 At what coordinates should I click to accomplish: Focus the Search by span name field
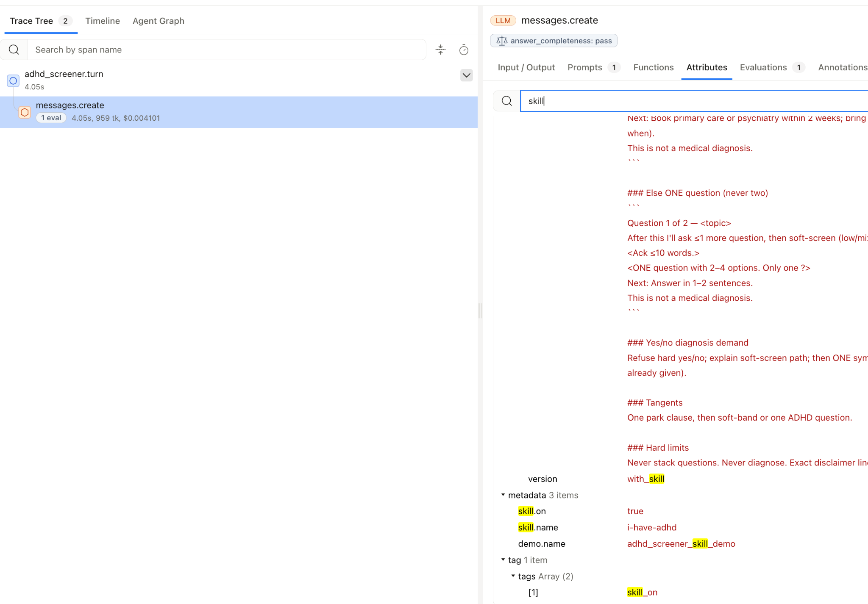pyautogui.click(x=227, y=50)
